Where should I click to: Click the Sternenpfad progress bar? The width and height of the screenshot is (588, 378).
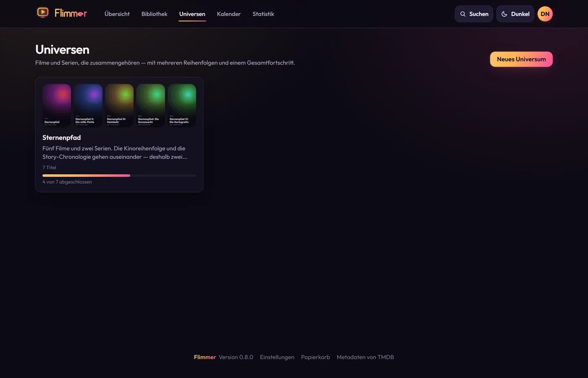119,176
